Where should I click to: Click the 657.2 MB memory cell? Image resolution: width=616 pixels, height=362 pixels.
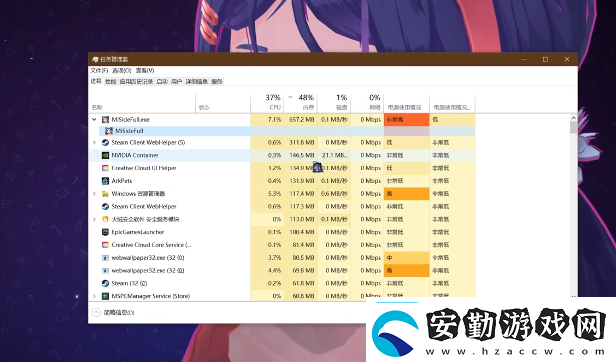coord(301,119)
